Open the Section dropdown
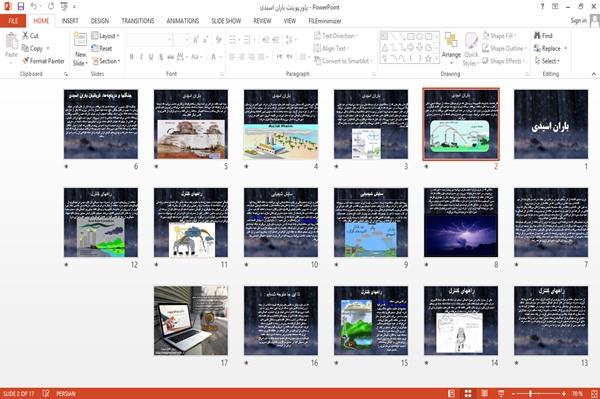Viewport: 600px width, 399px height. [106, 61]
